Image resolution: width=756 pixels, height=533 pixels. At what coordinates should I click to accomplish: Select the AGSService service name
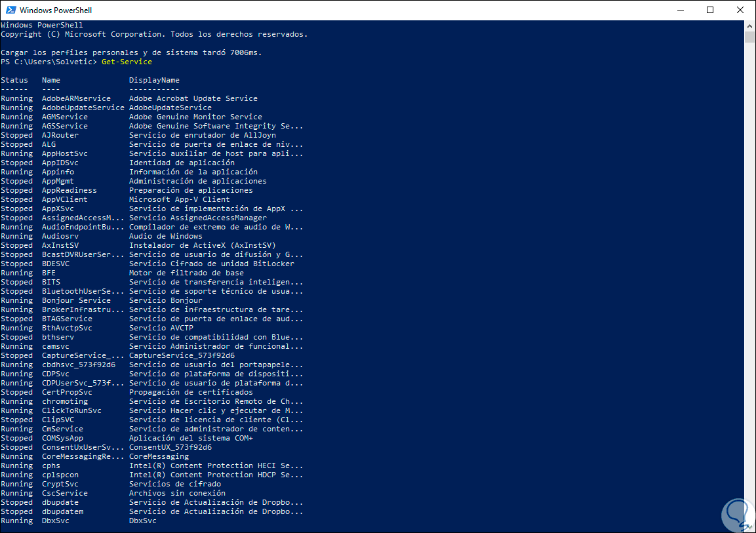pos(65,126)
